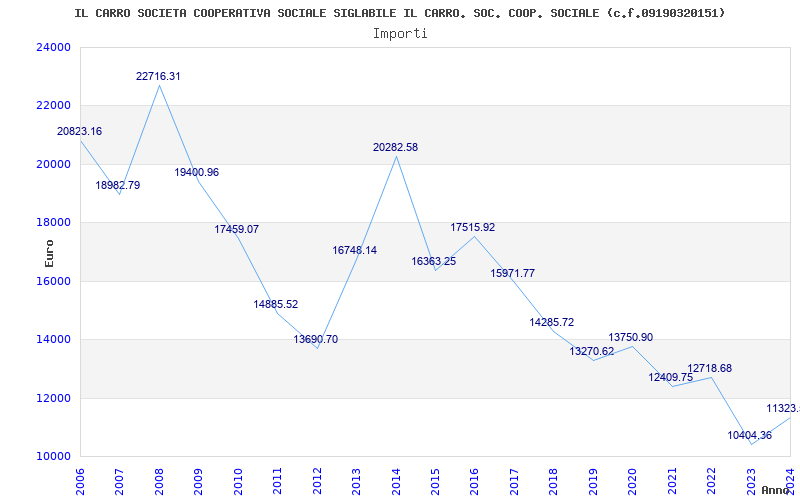Screen dimensions: 800x500
Task: Click the data label 13270.62
Action: [592, 352]
